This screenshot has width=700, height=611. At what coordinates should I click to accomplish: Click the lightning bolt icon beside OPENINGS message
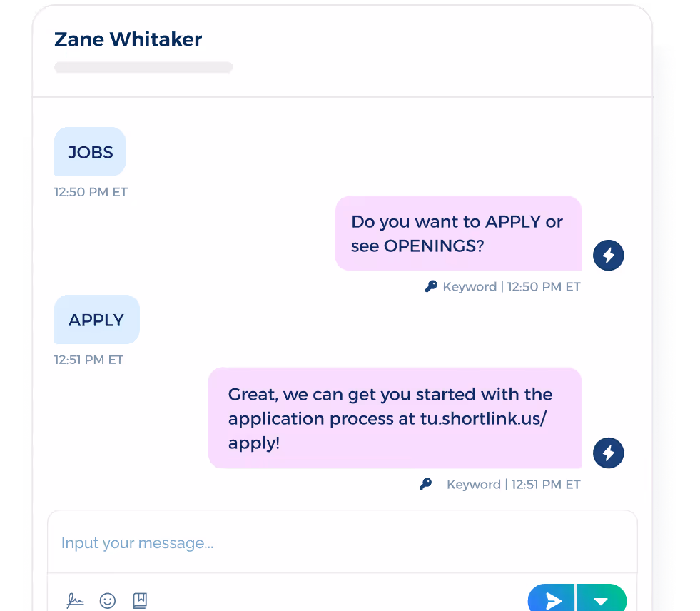[x=609, y=255]
